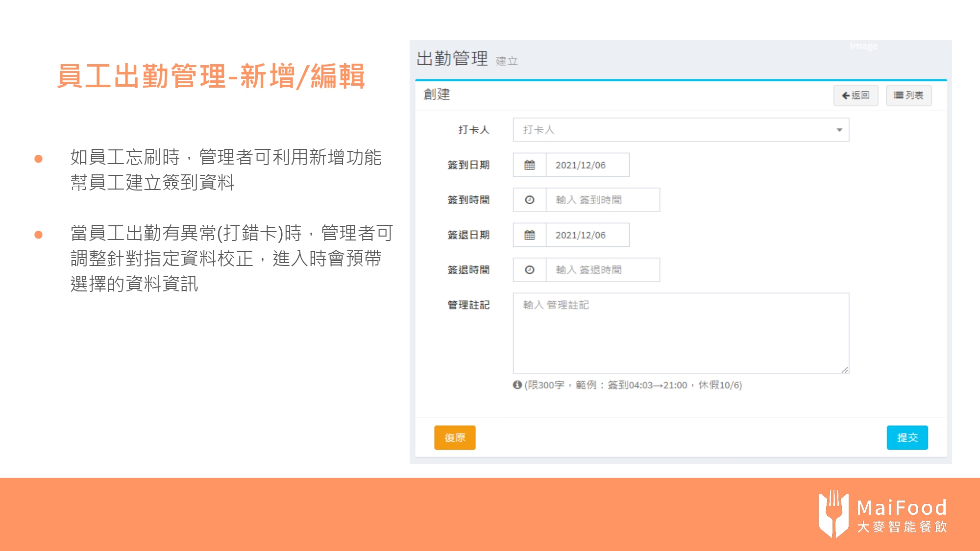
Task: Click the calendar icon beside 簽退日期
Action: click(529, 235)
